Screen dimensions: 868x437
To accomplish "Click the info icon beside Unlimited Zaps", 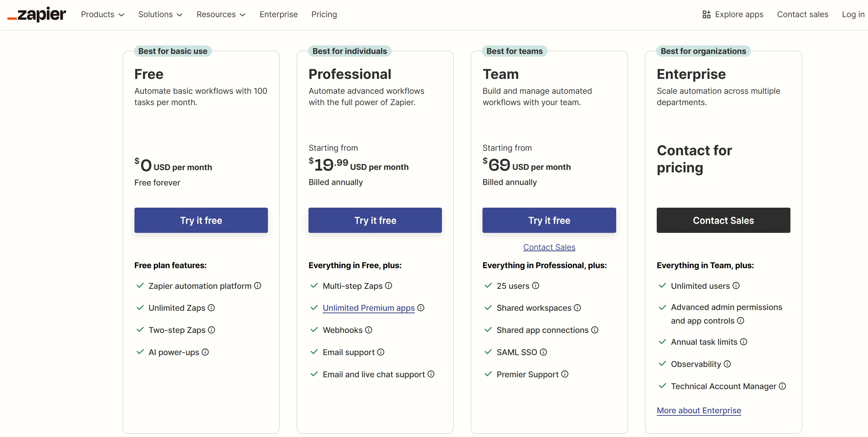I will (x=211, y=308).
